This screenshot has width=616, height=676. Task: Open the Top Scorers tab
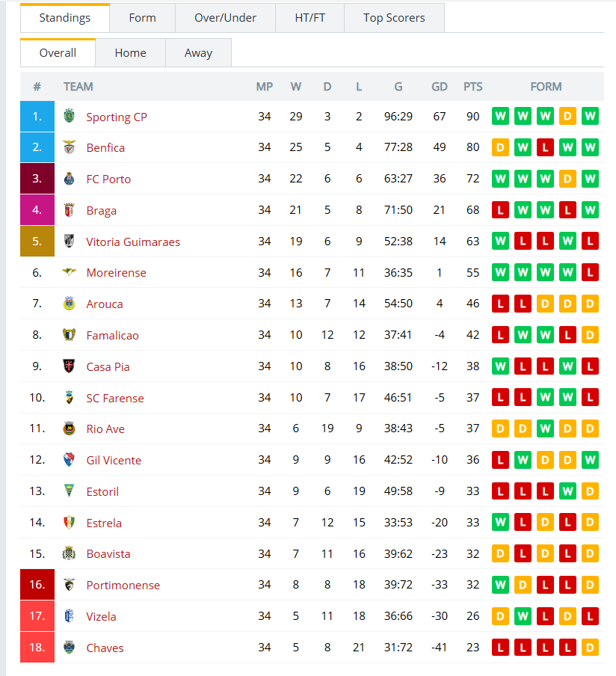[x=394, y=18]
